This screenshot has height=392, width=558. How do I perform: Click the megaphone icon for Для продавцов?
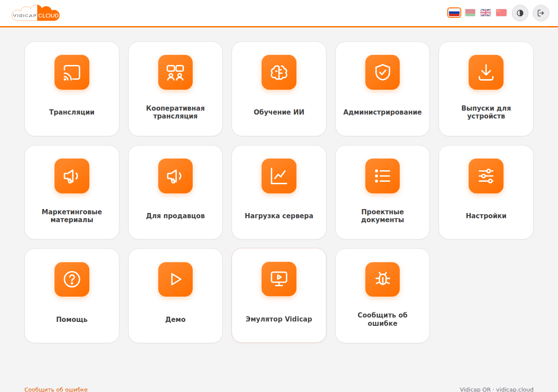175,176
